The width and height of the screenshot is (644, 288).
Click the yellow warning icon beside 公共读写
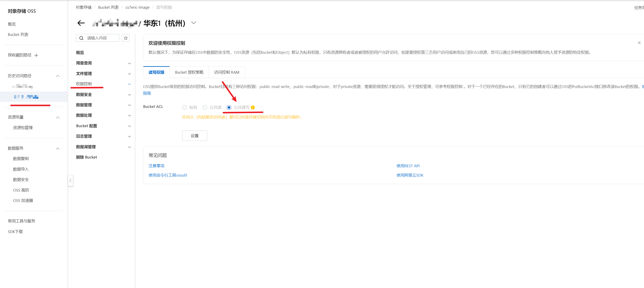point(253,107)
